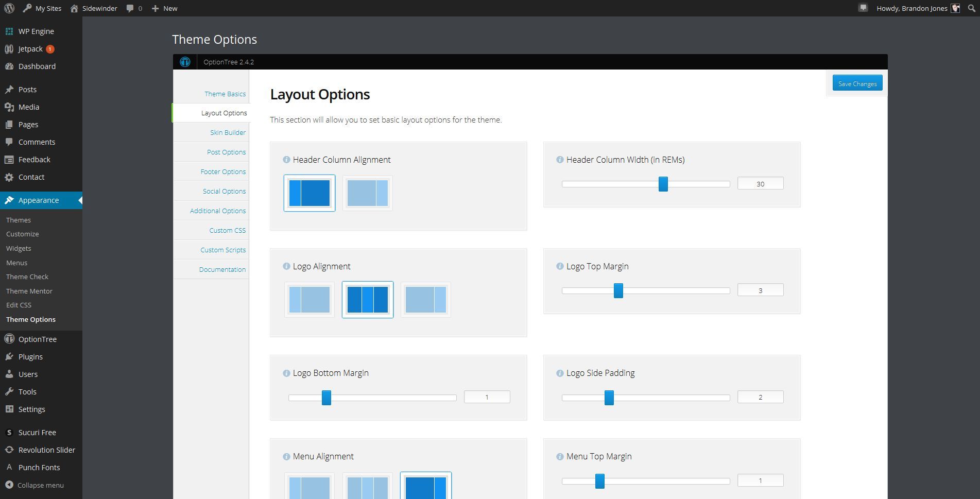Click info icon next to Logo Side Padding
The image size is (980, 499).
coord(560,373)
